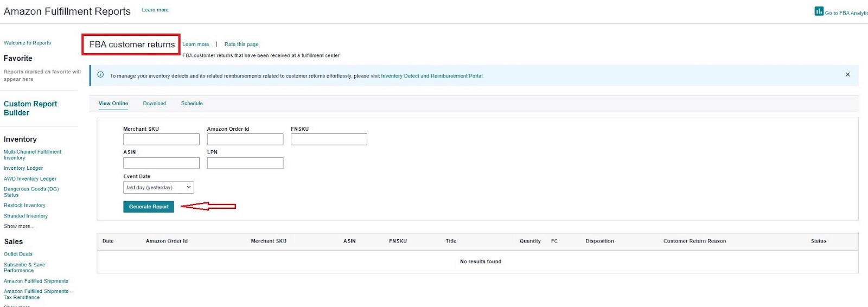Open Dangerous Goods (DG) Status report
Image resolution: width=868 pixels, height=307 pixels.
[x=31, y=192]
